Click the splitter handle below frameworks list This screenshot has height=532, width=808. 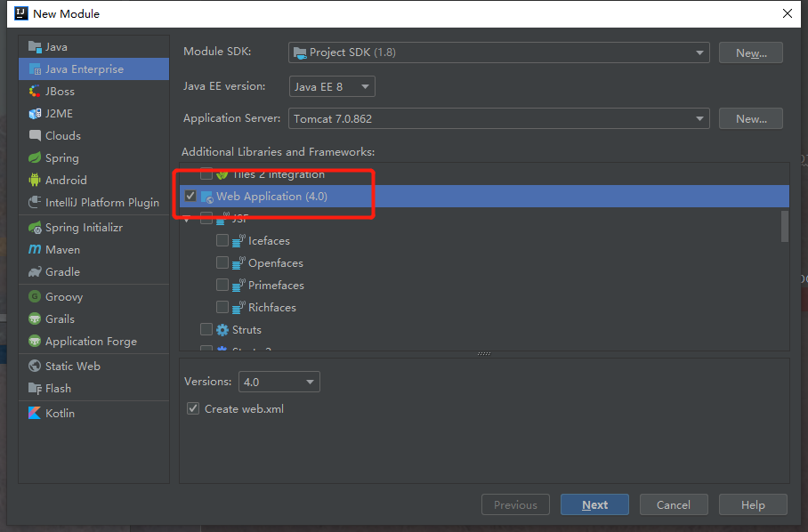pos(484,354)
